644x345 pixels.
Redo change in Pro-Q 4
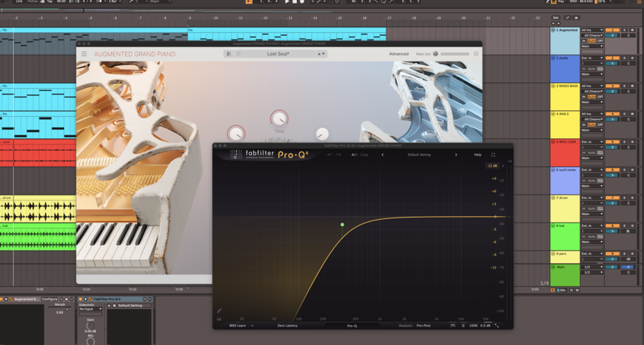338,155
